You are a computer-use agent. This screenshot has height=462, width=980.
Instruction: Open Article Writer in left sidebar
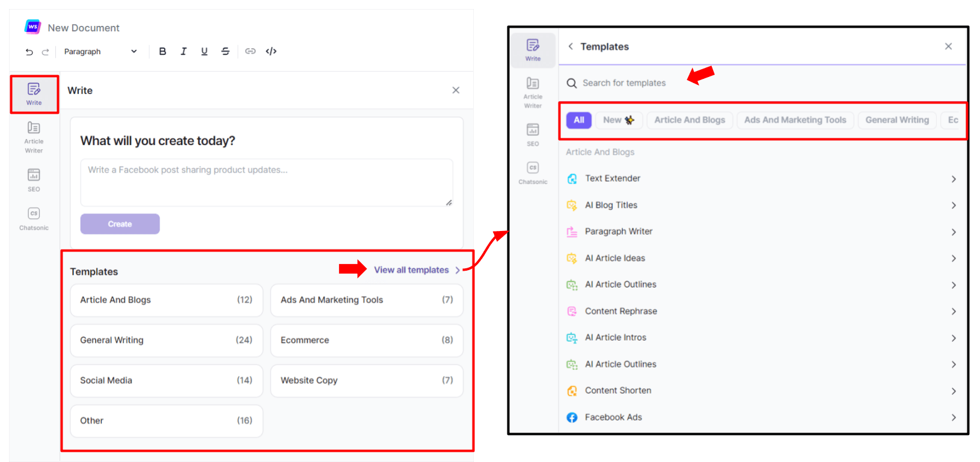(x=34, y=137)
